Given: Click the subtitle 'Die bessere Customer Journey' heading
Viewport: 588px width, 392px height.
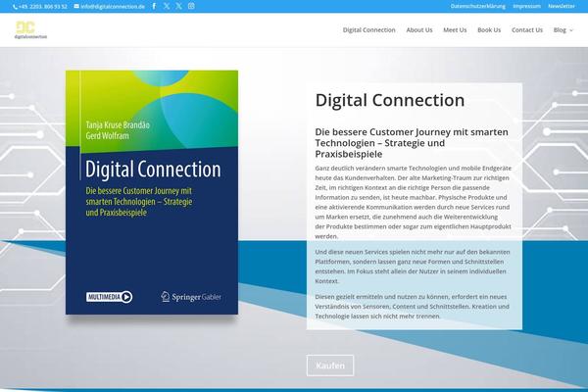Looking at the screenshot, I should (412, 143).
